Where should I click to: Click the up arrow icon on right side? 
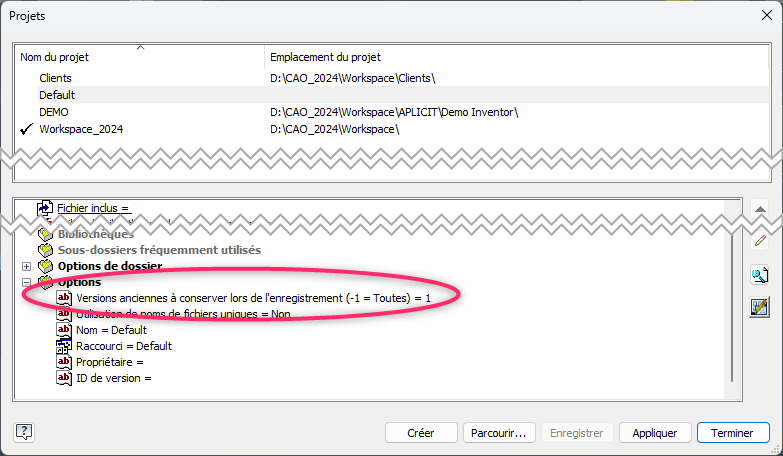click(760, 209)
